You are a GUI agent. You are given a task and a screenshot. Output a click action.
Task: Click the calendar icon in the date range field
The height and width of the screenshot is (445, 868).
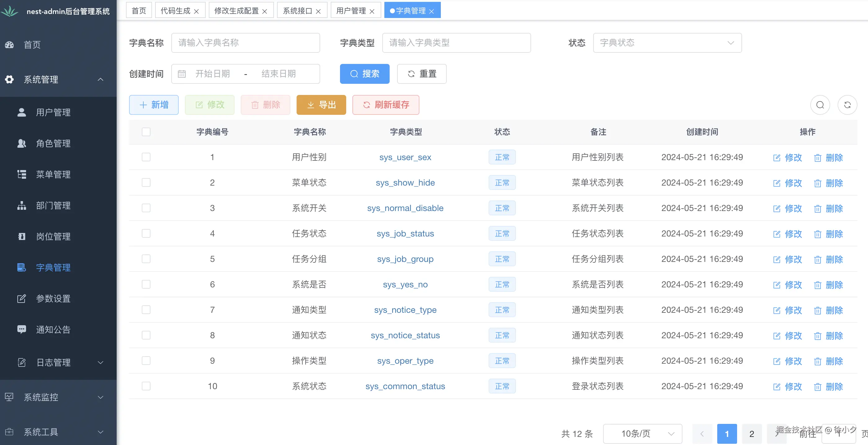181,74
